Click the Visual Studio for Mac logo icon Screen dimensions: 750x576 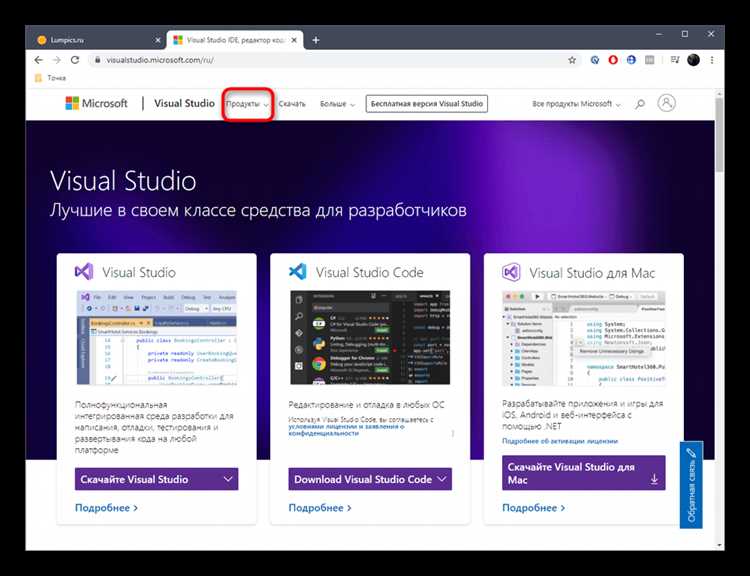pyautogui.click(x=511, y=273)
